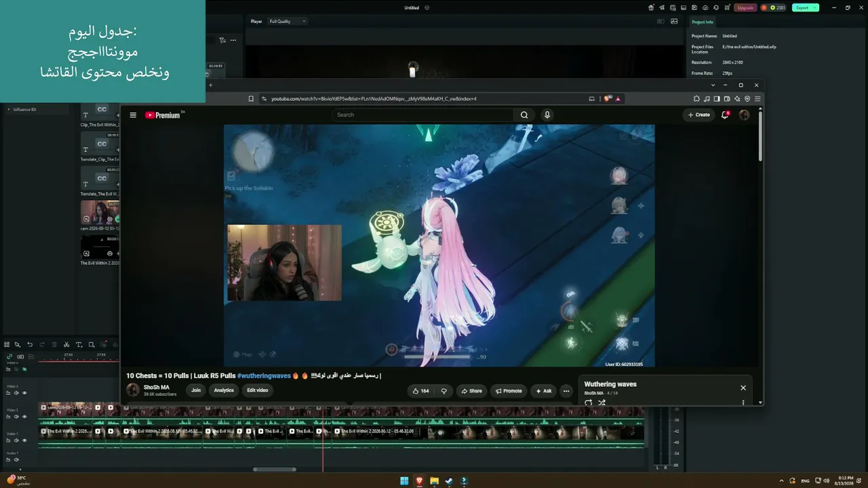Click the Filmora timeline horizontal scrollbar

[275, 469]
